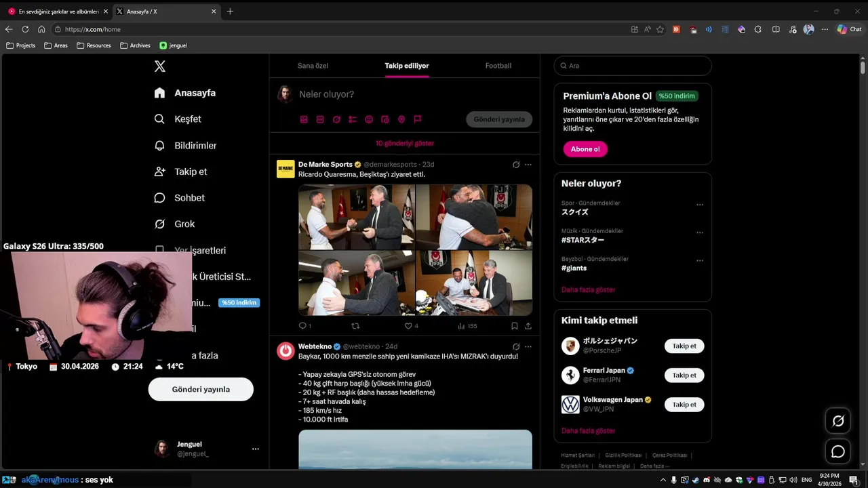Add a poll icon in composer
This screenshot has height=488, width=868.
click(x=353, y=119)
